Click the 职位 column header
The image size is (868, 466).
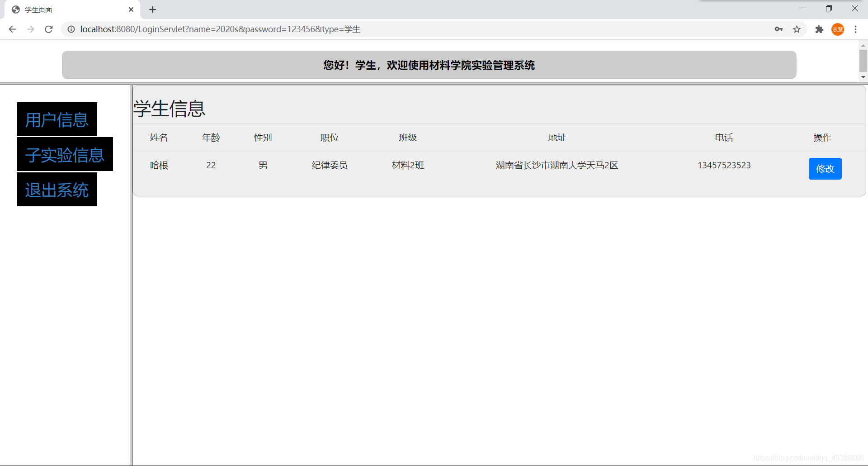pos(330,138)
